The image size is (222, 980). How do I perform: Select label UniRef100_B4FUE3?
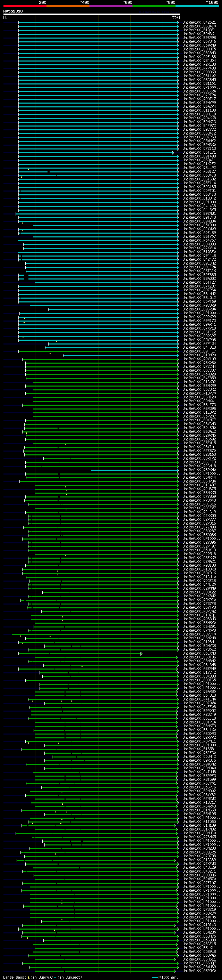(x=199, y=347)
